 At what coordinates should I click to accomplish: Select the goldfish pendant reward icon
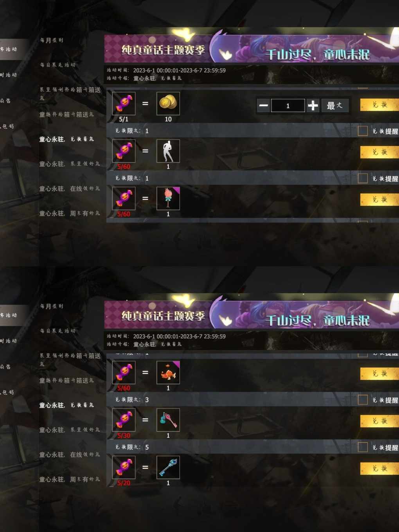coord(168,372)
